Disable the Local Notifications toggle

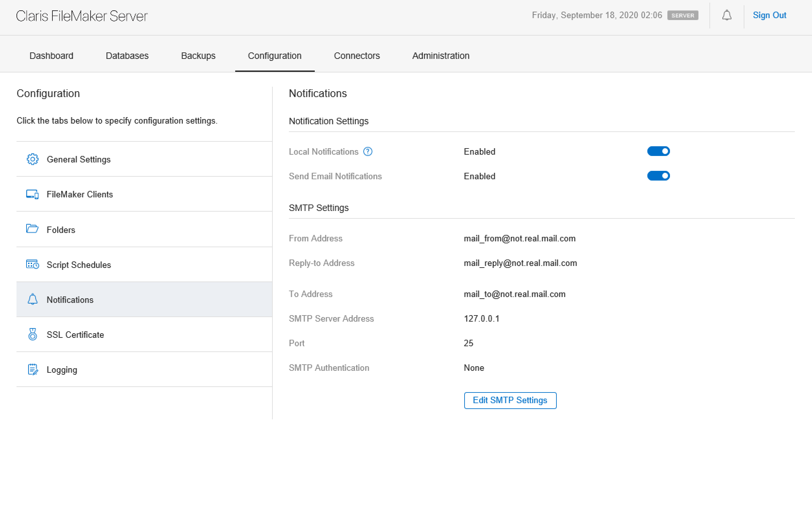(x=658, y=151)
